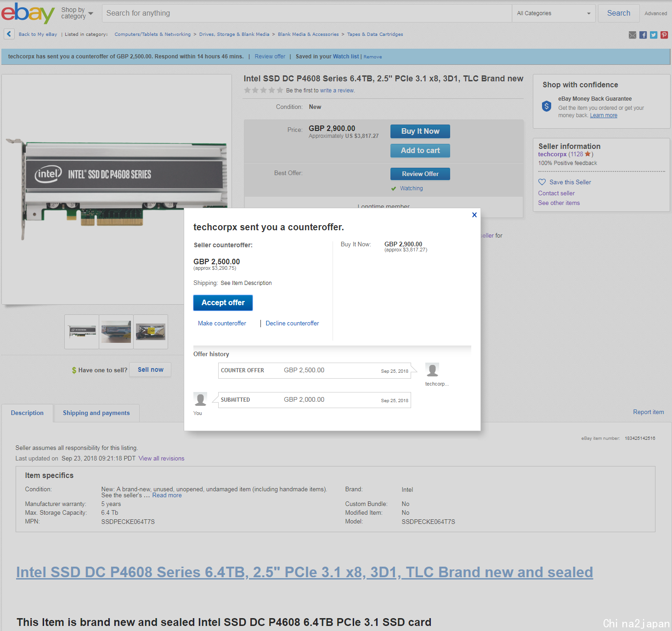Select the third product thumbnail
This screenshot has width=672, height=631.
tap(151, 331)
